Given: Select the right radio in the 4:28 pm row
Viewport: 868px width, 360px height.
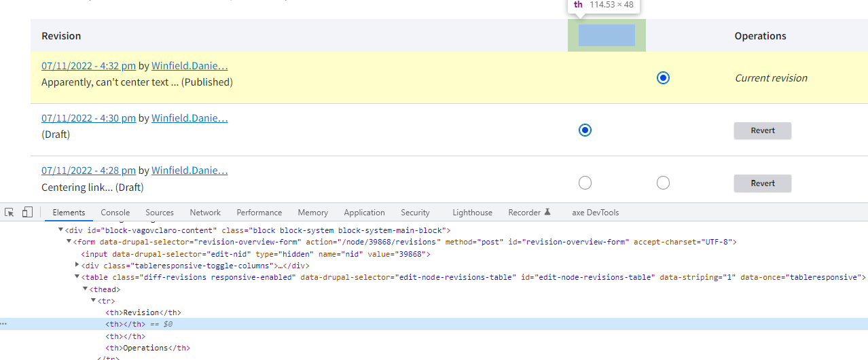Looking at the screenshot, I should (664, 183).
